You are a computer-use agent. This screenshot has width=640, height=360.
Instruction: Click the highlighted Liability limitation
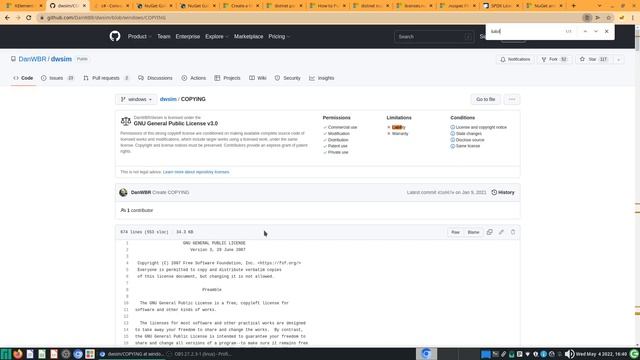(398, 127)
